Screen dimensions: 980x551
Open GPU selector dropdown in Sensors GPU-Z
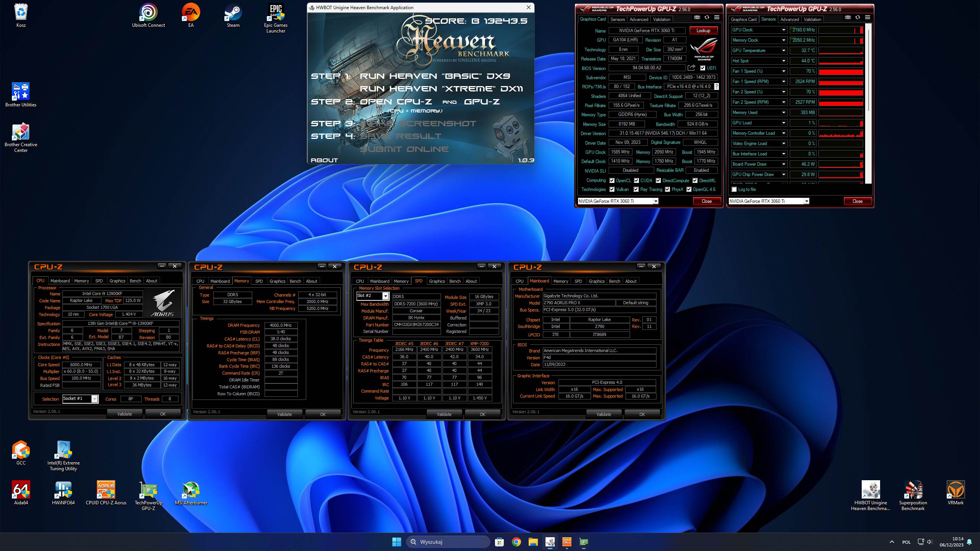click(806, 201)
